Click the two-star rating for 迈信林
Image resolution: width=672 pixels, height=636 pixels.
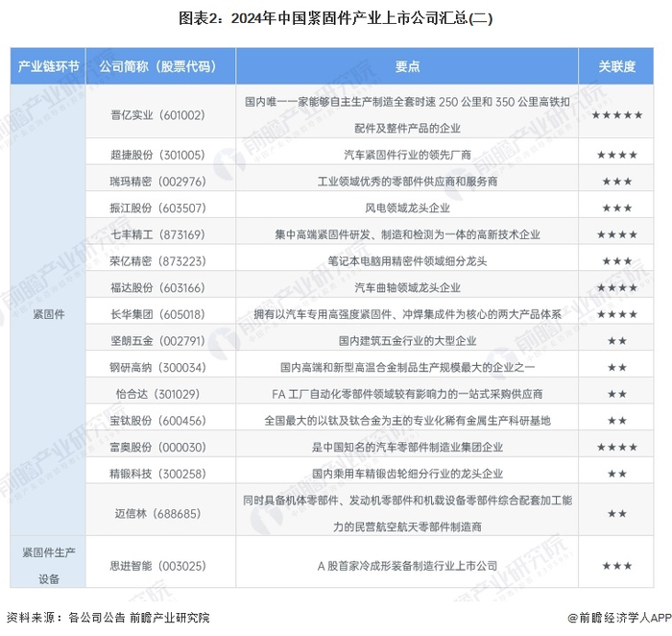[x=616, y=513]
